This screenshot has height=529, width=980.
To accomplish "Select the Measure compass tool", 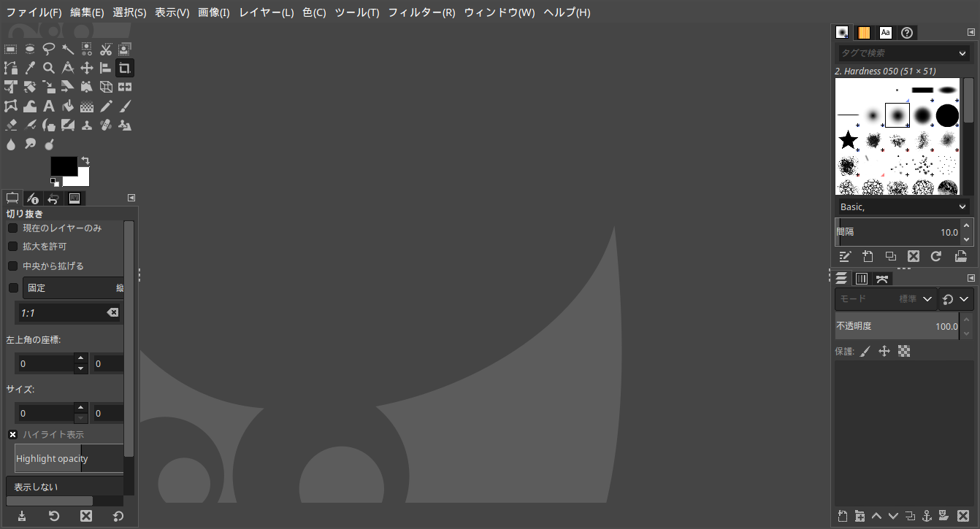I will click(68, 68).
